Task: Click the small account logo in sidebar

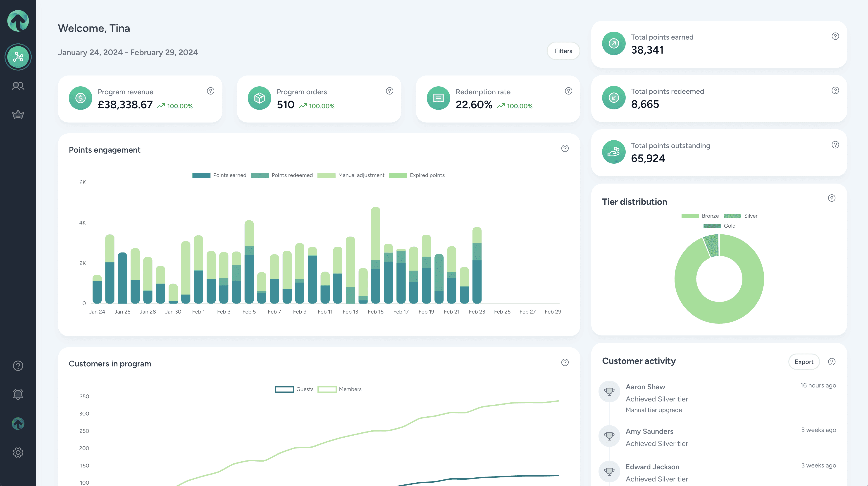Action: tap(18, 423)
